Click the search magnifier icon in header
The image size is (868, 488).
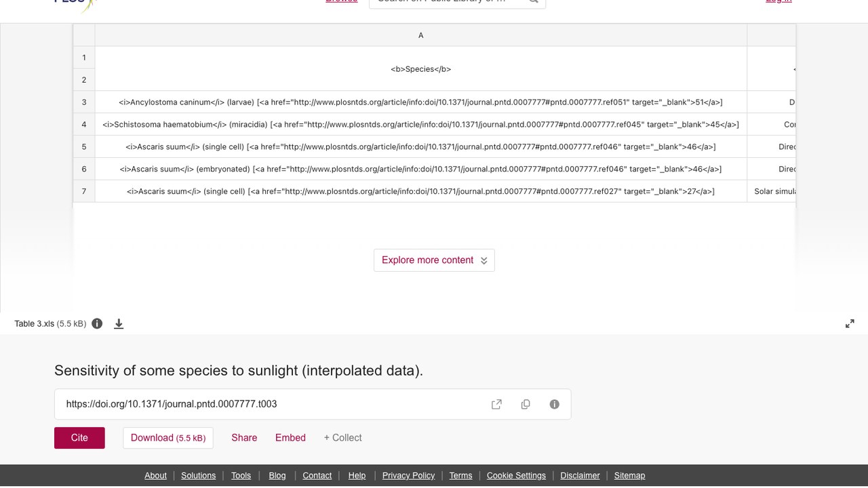pos(534,1)
